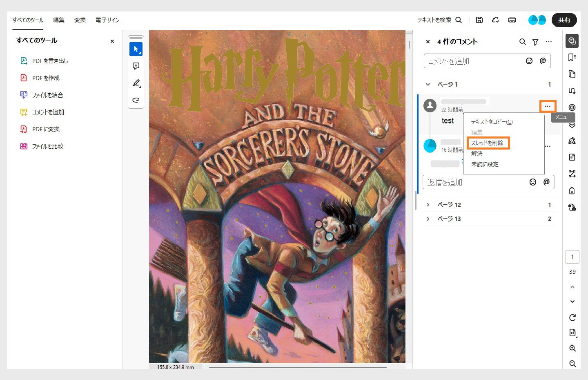Insert an emoji in the comment box
This screenshot has height=380, width=588.
click(x=529, y=60)
